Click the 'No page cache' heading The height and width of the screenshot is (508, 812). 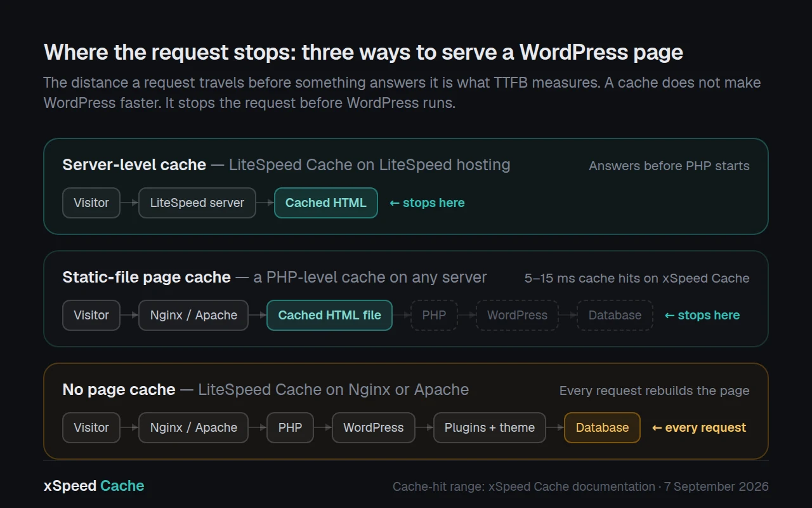tap(119, 390)
